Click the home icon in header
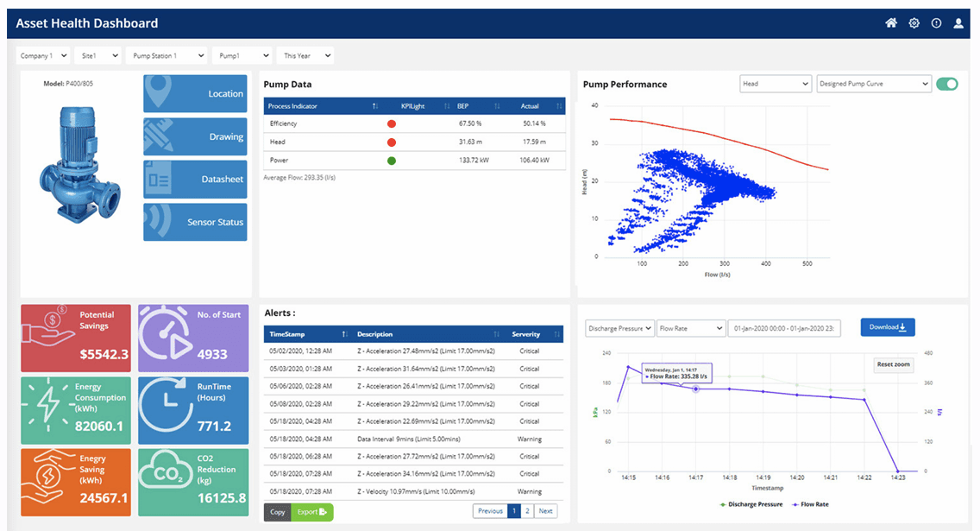Viewport: 980px width, 531px height. tap(891, 23)
